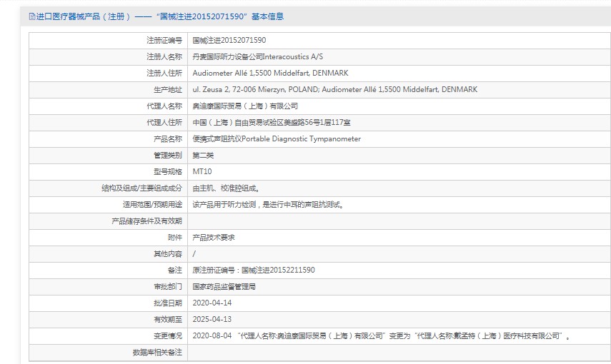Image resolution: width=611 pixels, height=364 pixels.
Task: Click the 备注 label
Action: tap(175, 271)
